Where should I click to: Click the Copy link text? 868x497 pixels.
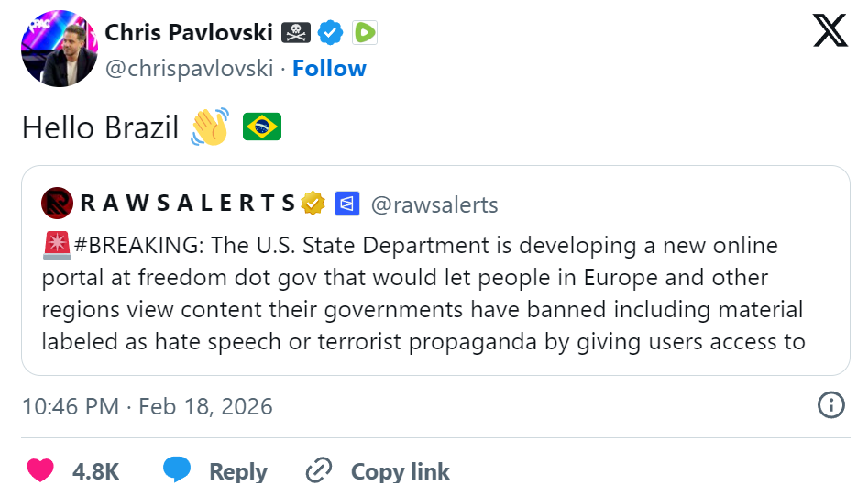[x=400, y=471]
